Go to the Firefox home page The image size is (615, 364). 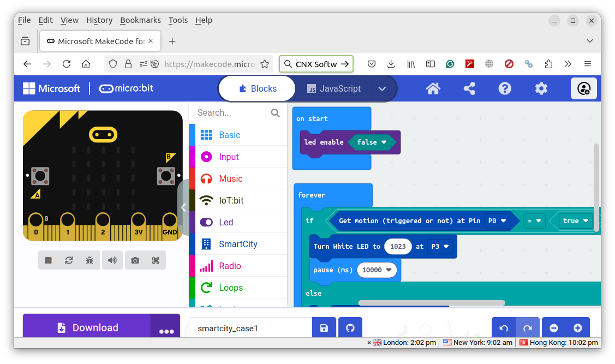point(86,64)
